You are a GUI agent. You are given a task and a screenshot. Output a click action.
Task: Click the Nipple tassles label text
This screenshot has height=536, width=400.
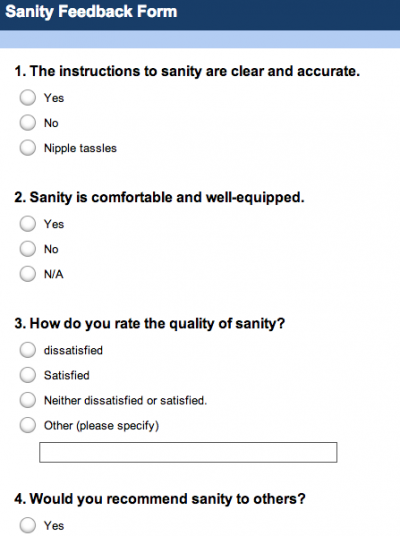(80, 148)
